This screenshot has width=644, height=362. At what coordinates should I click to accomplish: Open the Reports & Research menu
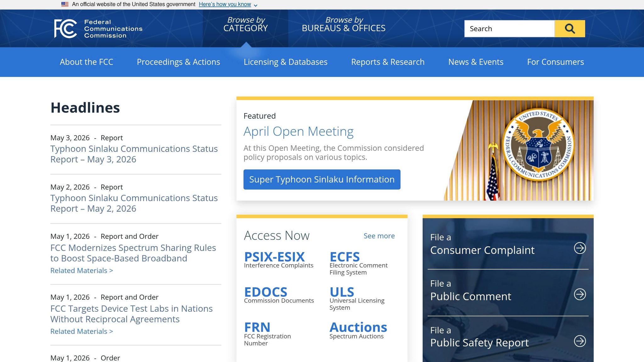[388, 62]
